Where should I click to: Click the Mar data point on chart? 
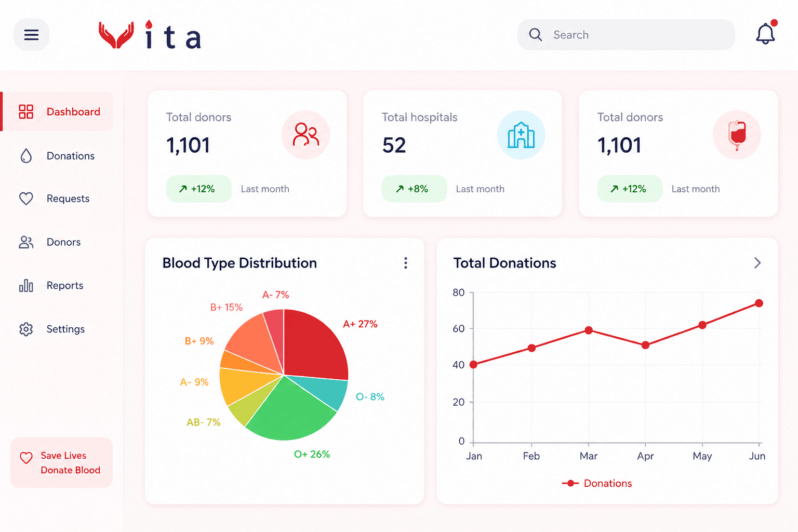coord(589,330)
